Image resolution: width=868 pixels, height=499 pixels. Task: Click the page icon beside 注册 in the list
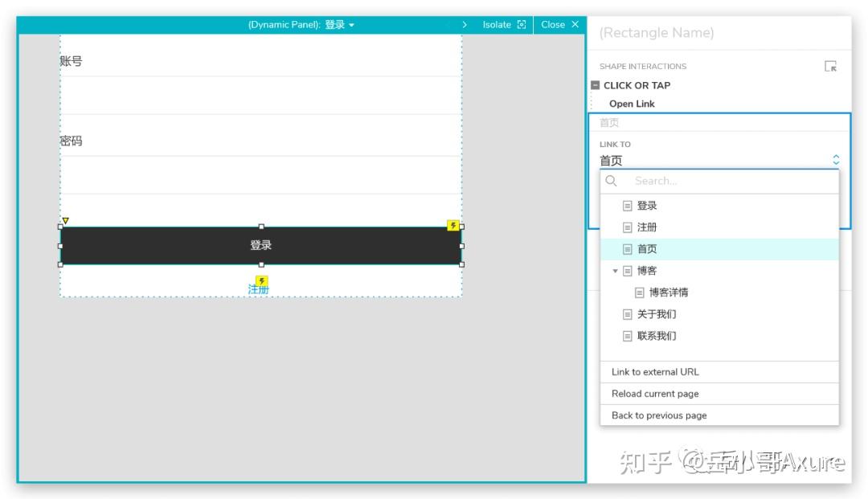(x=627, y=227)
